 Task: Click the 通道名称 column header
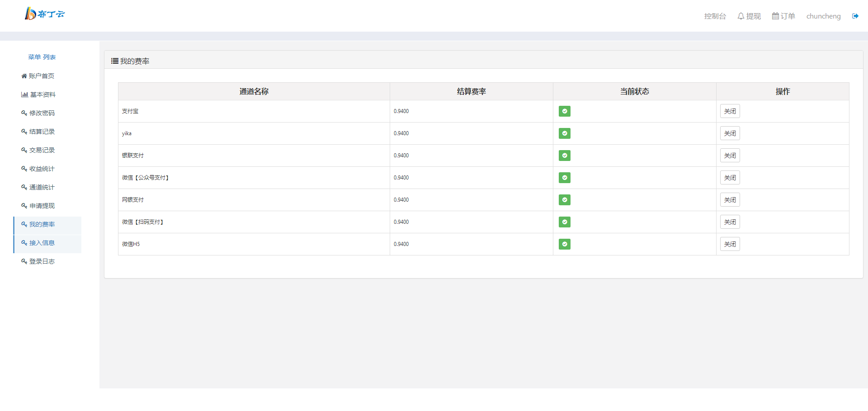pos(254,91)
